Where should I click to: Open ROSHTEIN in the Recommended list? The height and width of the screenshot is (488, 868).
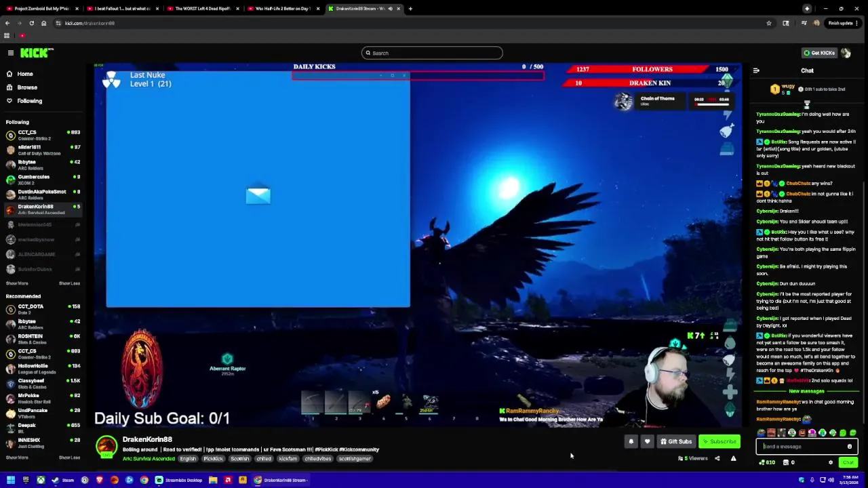(42, 339)
